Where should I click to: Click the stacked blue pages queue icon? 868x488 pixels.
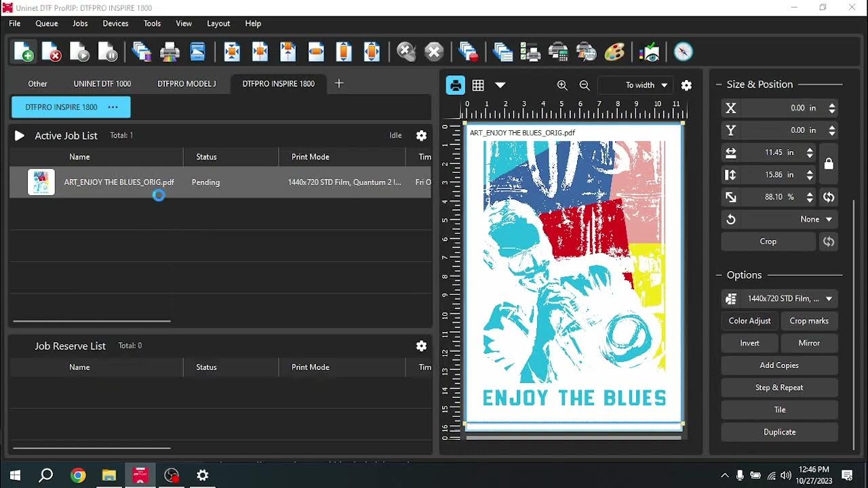point(502,52)
